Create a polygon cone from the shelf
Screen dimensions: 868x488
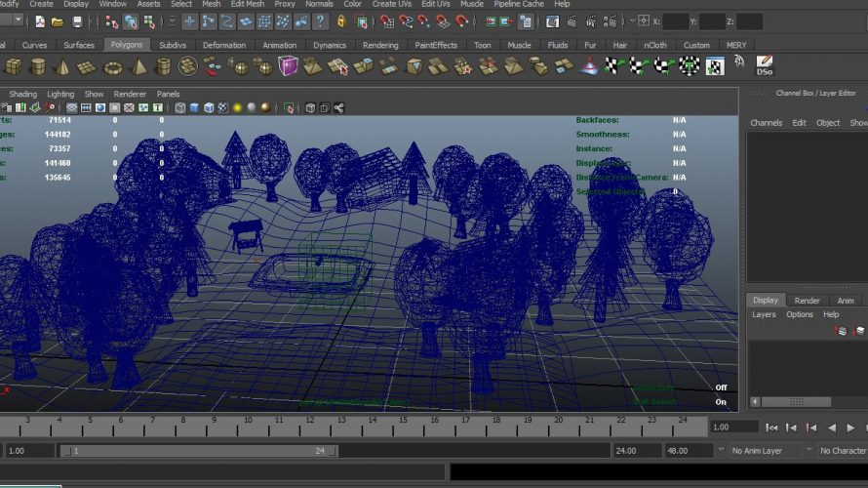61,66
